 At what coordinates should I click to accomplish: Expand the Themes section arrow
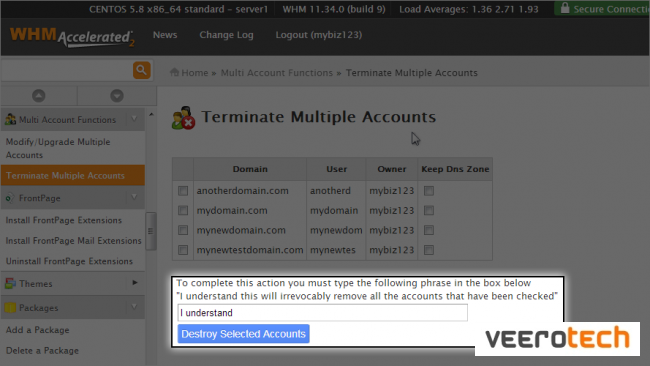point(135,283)
